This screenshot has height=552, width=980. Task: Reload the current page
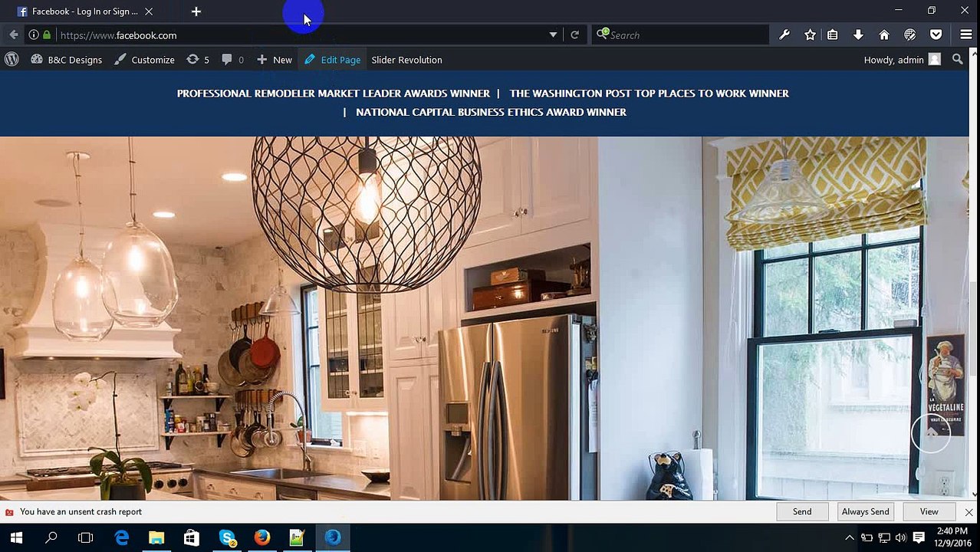[x=574, y=34]
